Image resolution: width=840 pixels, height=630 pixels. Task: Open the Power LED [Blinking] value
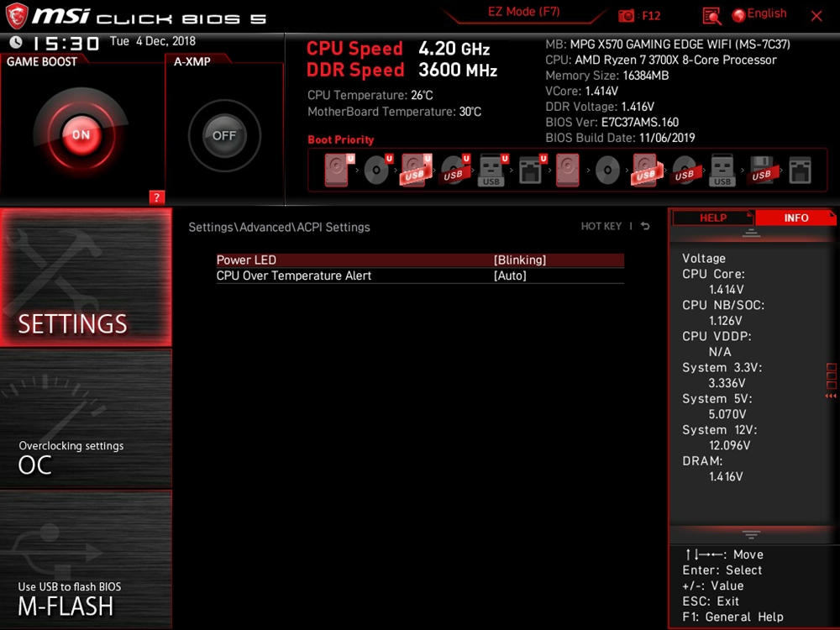520,260
